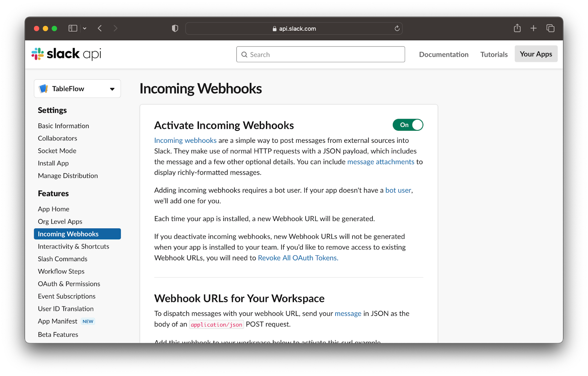
Task: Open Beta Features page
Action: (58, 335)
